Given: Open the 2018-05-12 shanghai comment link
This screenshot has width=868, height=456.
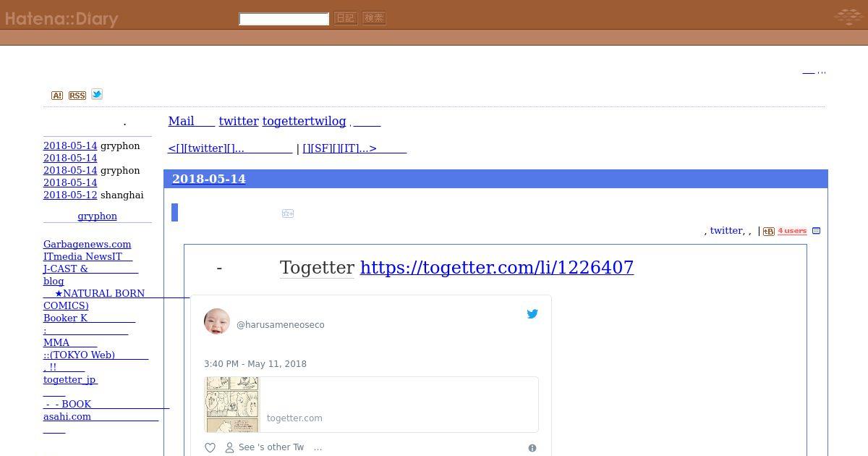Looking at the screenshot, I should click(70, 195).
